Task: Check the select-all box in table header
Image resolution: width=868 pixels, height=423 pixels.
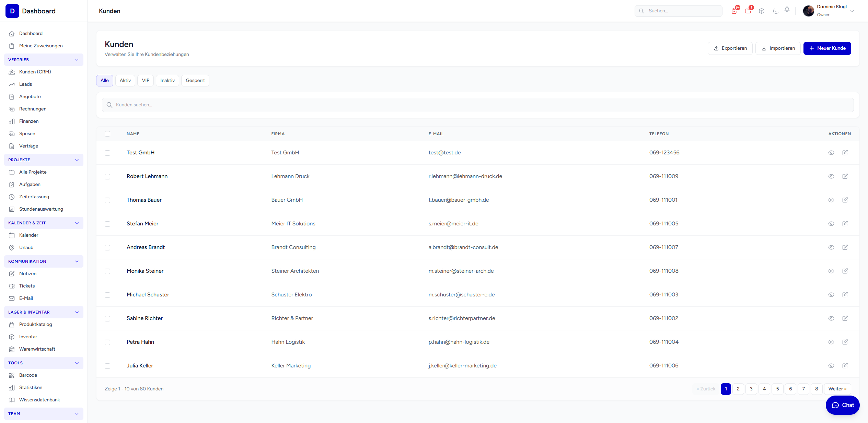Action: click(107, 134)
